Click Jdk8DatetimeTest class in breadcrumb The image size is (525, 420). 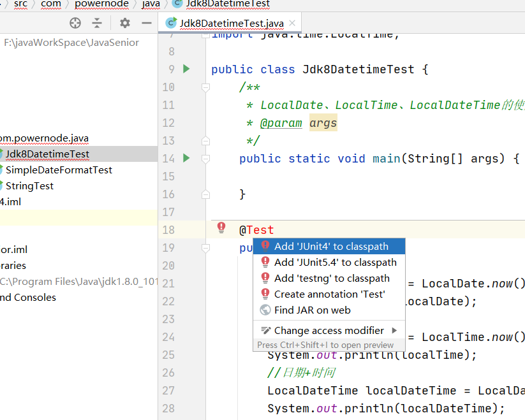(222, 4)
